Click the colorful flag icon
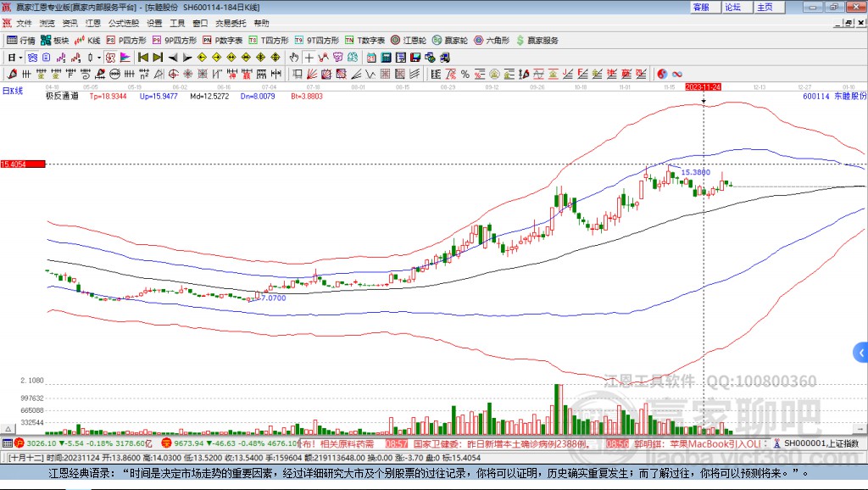This screenshot has width=868, height=490. (125, 58)
